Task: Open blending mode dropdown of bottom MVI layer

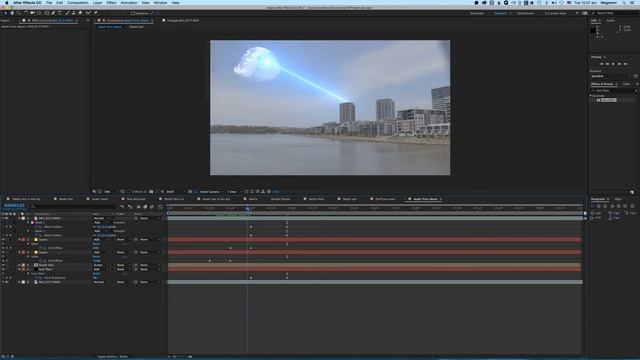Action: [101, 282]
